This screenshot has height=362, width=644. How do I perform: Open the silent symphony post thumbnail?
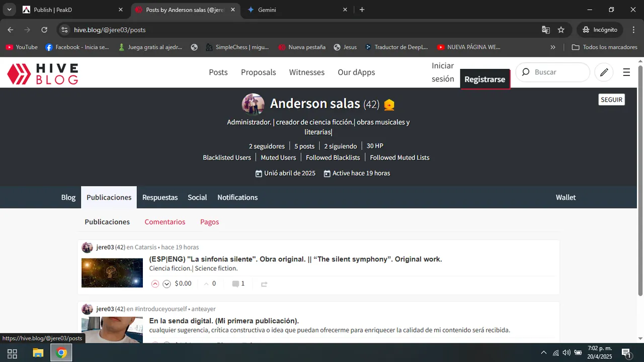coord(112,273)
